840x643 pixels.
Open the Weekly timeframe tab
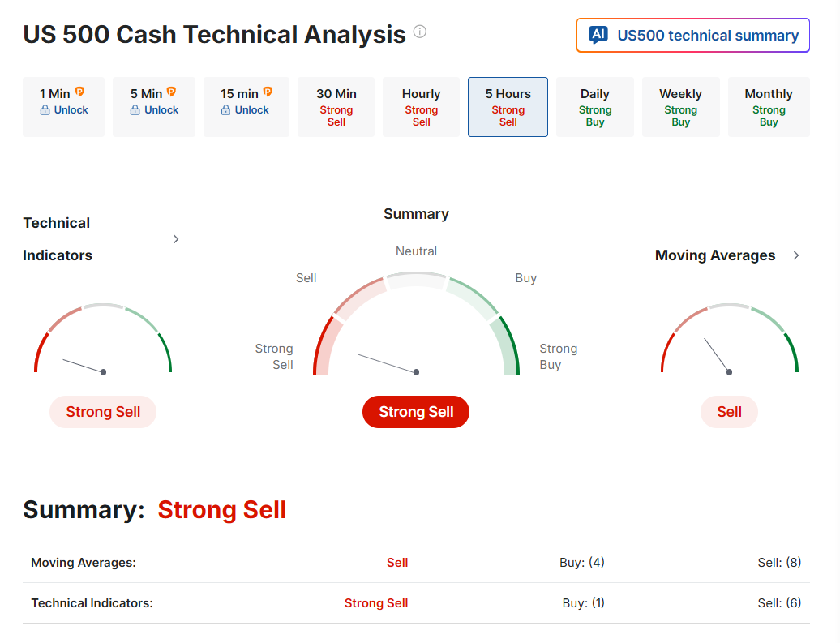(x=680, y=107)
